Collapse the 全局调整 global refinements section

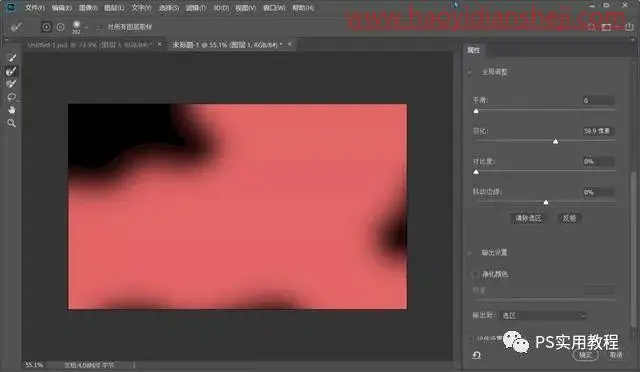click(x=470, y=72)
